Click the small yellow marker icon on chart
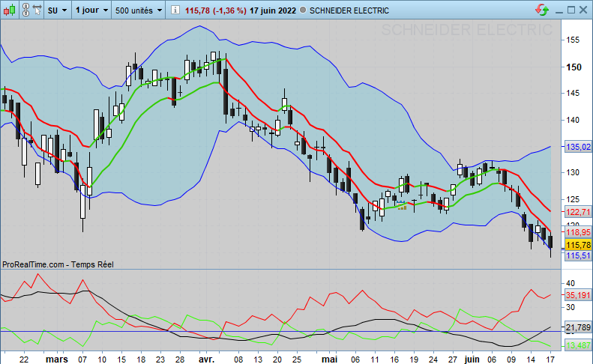Image resolution: width=593 pixels, height=364 pixels. pos(402,205)
